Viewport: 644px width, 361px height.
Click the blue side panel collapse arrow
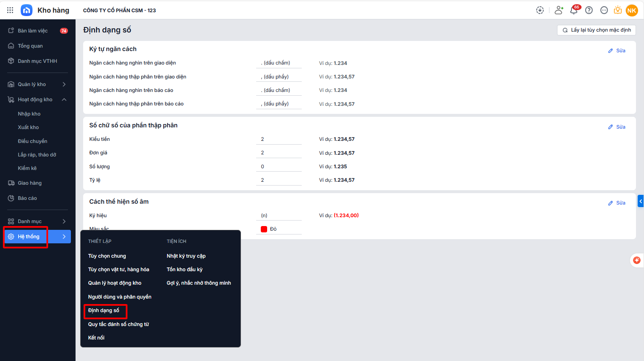tap(641, 201)
